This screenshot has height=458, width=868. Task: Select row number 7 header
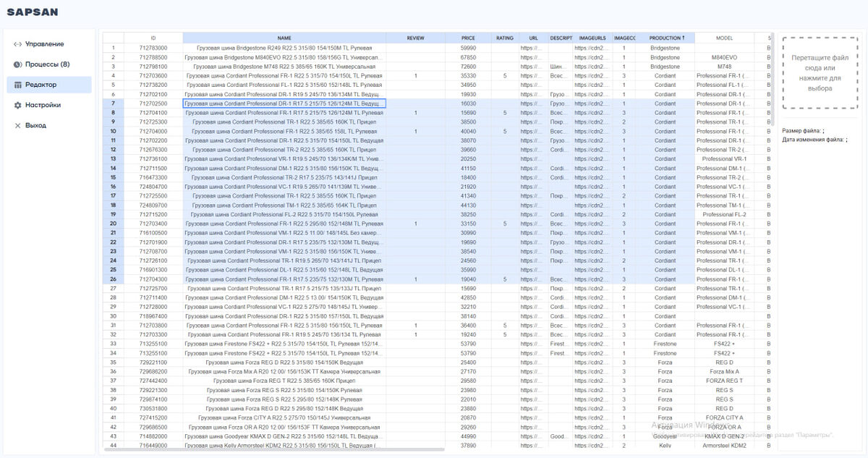pyautogui.click(x=113, y=103)
